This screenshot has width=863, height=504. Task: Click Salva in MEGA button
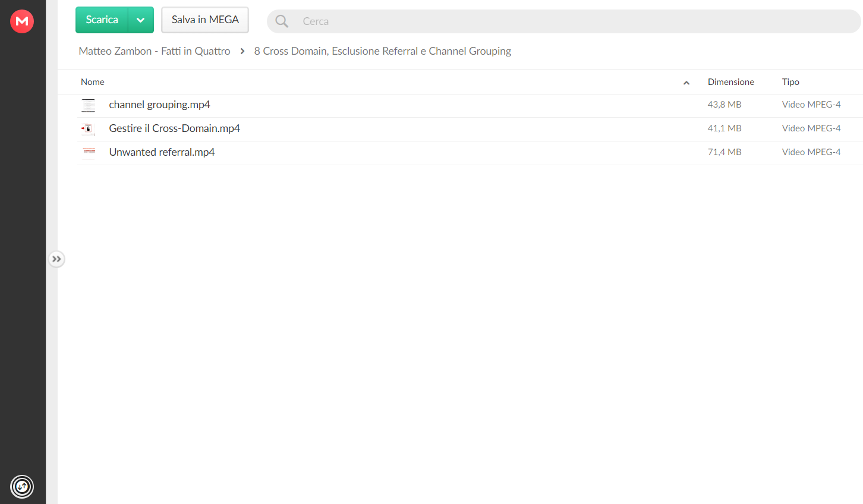click(205, 20)
